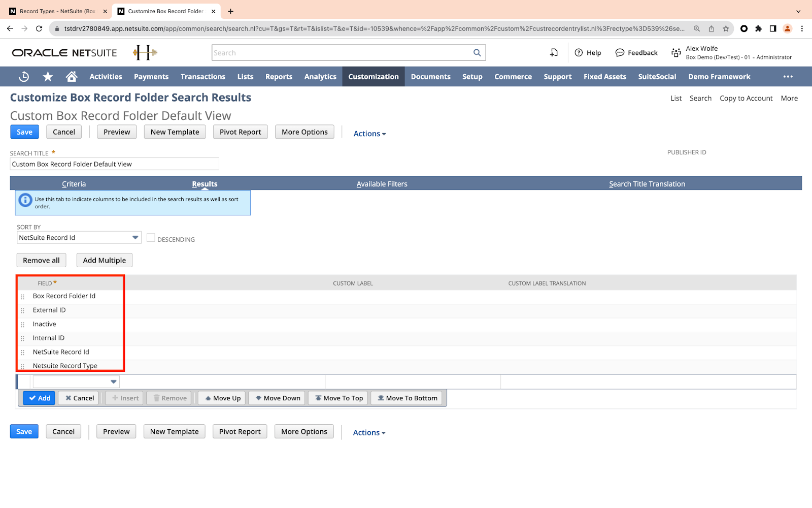
Task: Click the global search magnifier icon
Action: pos(477,53)
